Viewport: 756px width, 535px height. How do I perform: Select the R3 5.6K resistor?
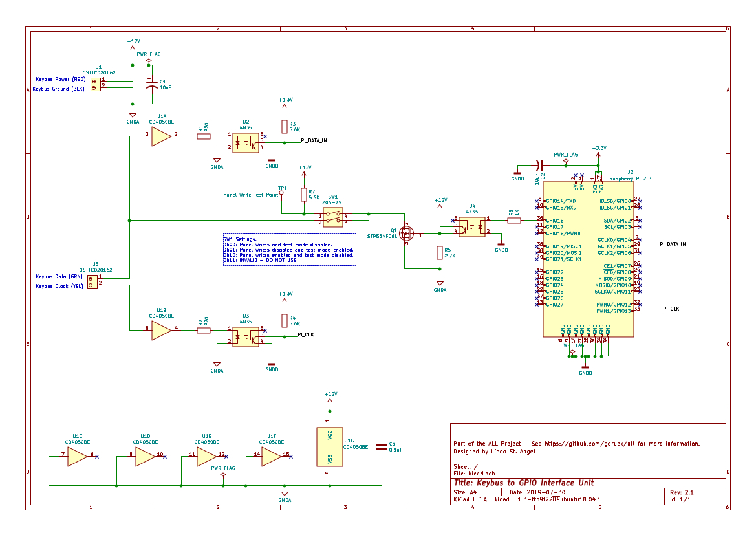pos(285,127)
